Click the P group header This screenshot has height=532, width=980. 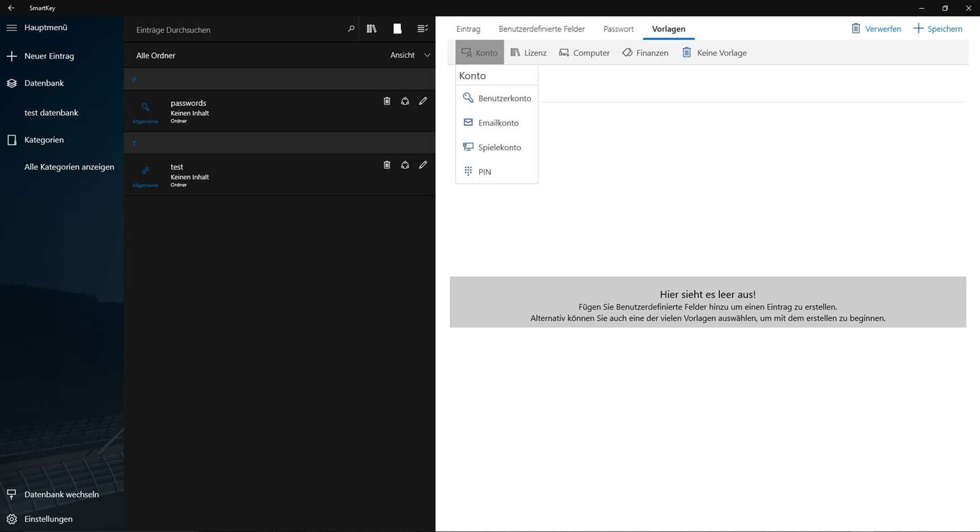click(280, 80)
